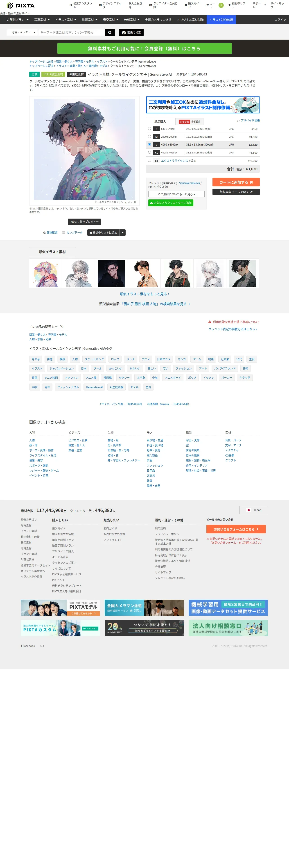Open the shopping cart icon
Image resolution: width=289 pixels, height=868 pixels.
coord(208,5)
